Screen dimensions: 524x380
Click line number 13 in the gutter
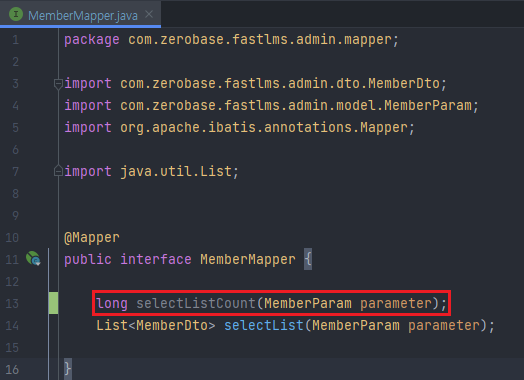point(12,303)
